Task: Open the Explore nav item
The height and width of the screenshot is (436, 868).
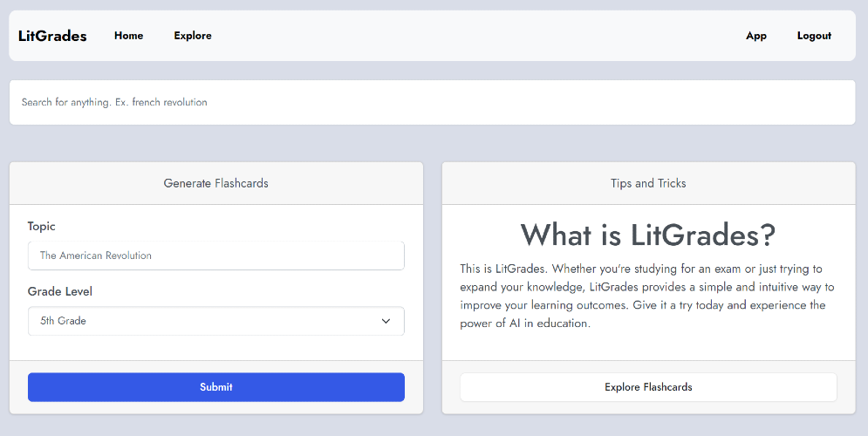Action: click(193, 36)
